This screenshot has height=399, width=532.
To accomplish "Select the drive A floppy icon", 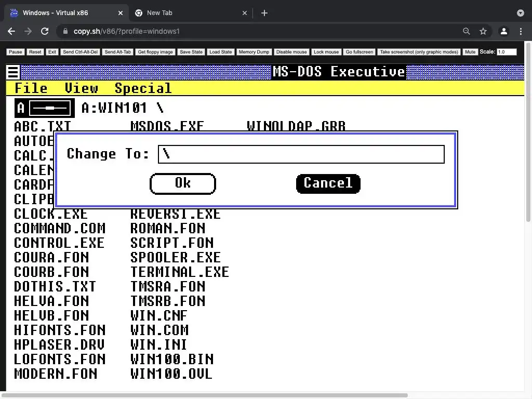I will click(x=45, y=108).
